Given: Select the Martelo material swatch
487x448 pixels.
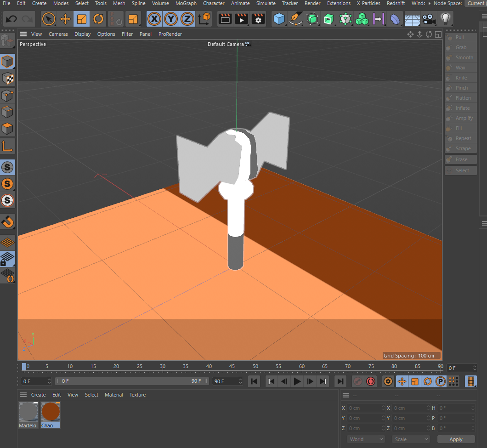Looking at the screenshot, I should (x=28, y=415).
